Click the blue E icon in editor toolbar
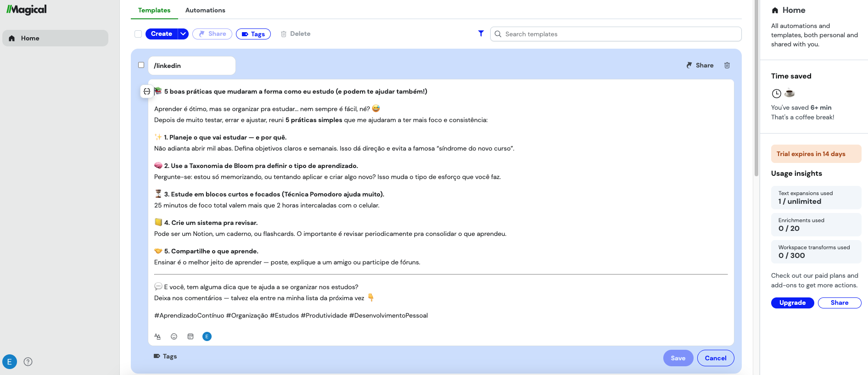The height and width of the screenshot is (375, 868). tap(207, 336)
